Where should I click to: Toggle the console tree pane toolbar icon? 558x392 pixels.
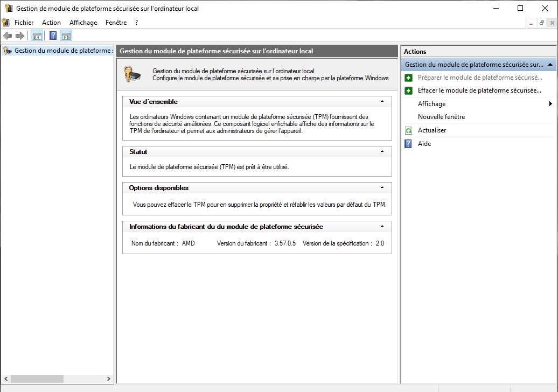(x=37, y=36)
